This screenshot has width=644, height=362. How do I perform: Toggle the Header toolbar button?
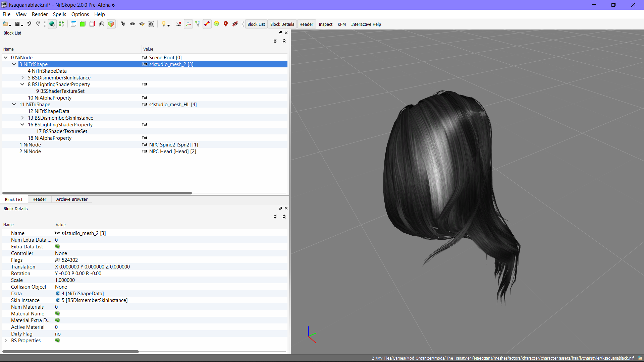(x=306, y=24)
